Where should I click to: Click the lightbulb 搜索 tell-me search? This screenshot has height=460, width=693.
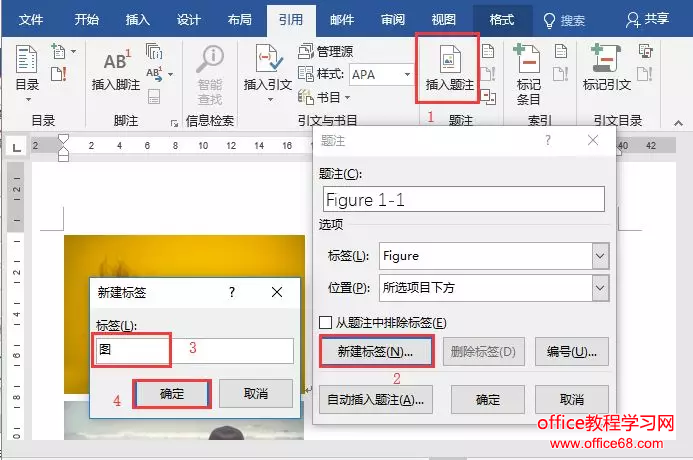click(x=563, y=20)
